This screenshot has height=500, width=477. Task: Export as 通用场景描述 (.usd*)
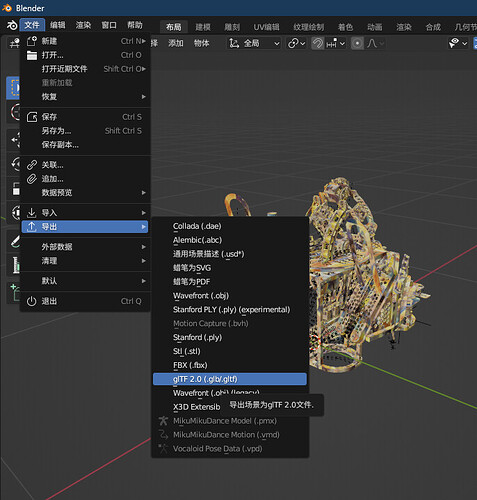[x=230, y=254]
